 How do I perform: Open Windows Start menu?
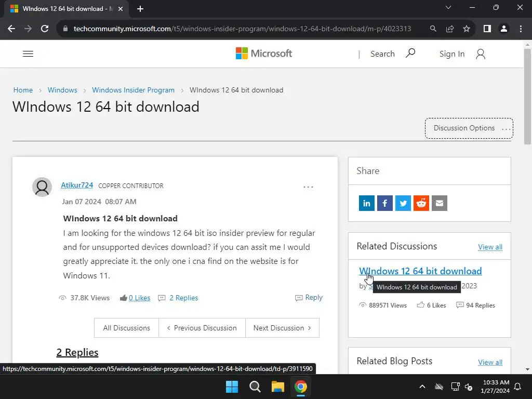pyautogui.click(x=232, y=387)
